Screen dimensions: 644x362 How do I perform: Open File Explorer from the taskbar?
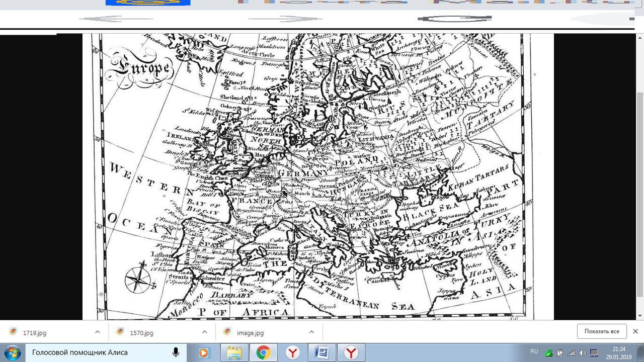coord(234,353)
